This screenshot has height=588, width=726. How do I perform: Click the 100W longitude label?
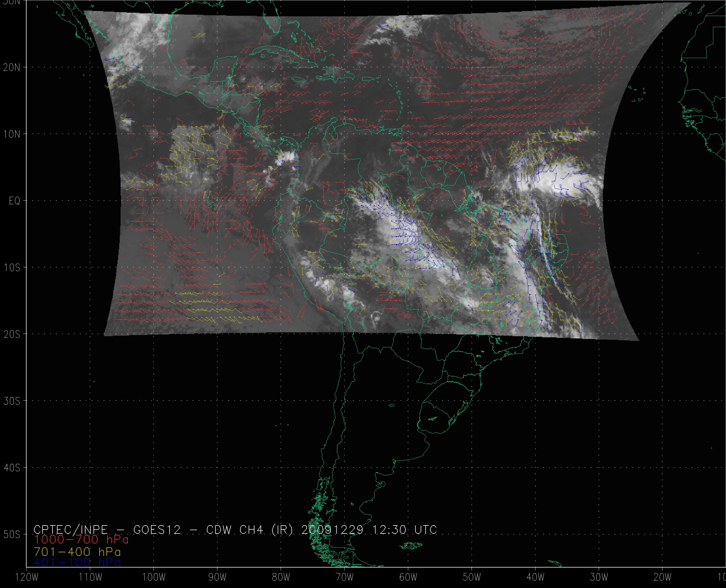(x=154, y=577)
